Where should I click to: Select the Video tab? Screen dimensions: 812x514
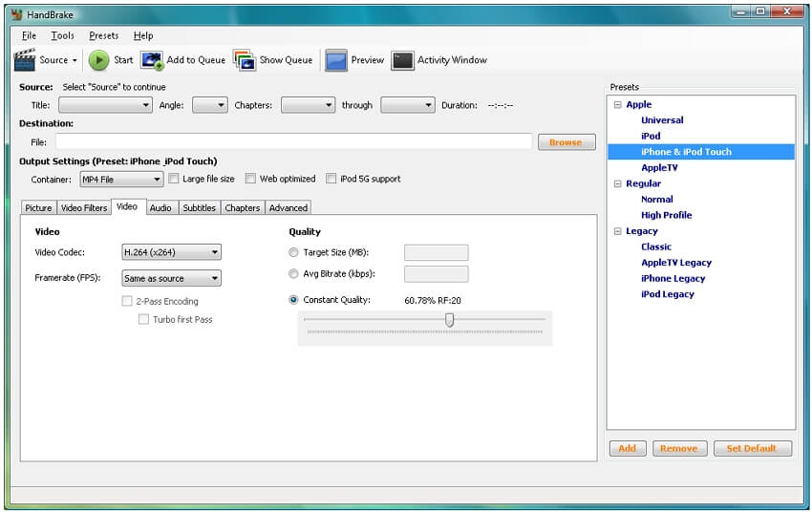pyautogui.click(x=127, y=206)
